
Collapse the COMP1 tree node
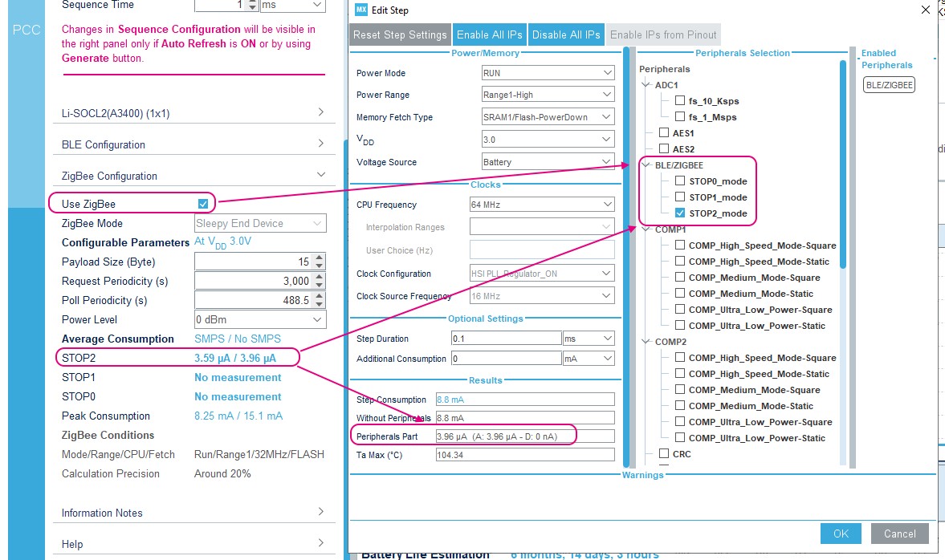[x=646, y=229]
